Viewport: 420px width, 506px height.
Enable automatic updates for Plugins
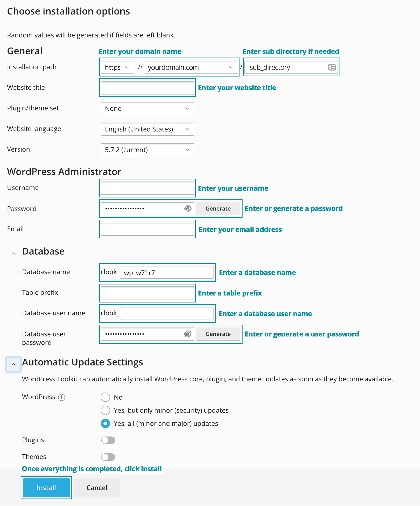tap(108, 440)
